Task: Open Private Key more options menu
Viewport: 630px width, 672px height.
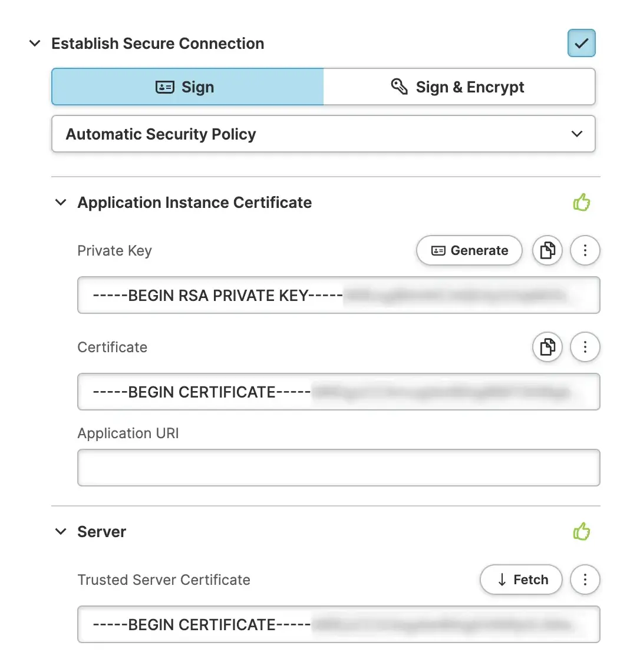Action: [585, 251]
